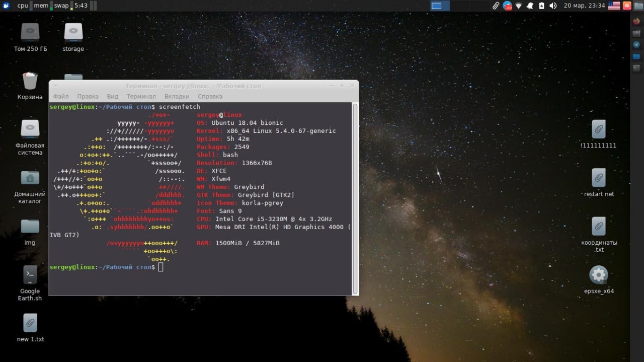Open the Терминал menu in terminal
644x362 pixels.
pos(141,96)
